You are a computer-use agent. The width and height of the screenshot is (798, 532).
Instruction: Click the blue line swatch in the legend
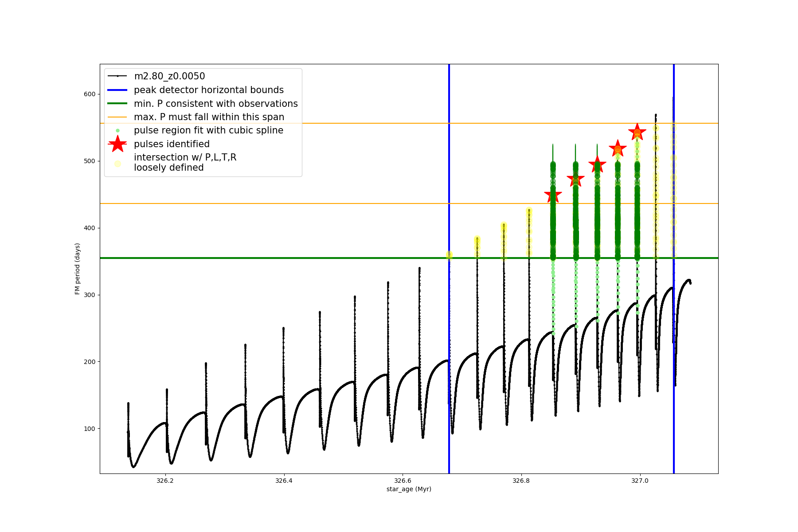pyautogui.click(x=117, y=90)
